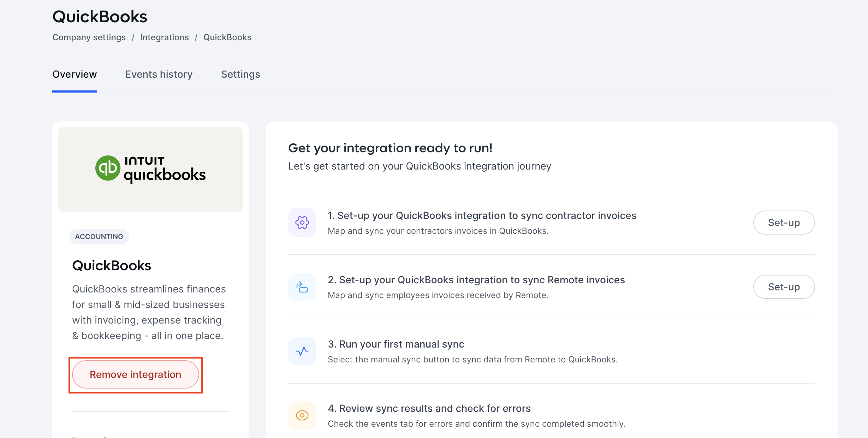The image size is (868, 438).
Task: Click 'Let's get started' subtitle text
Action: pyautogui.click(x=420, y=166)
